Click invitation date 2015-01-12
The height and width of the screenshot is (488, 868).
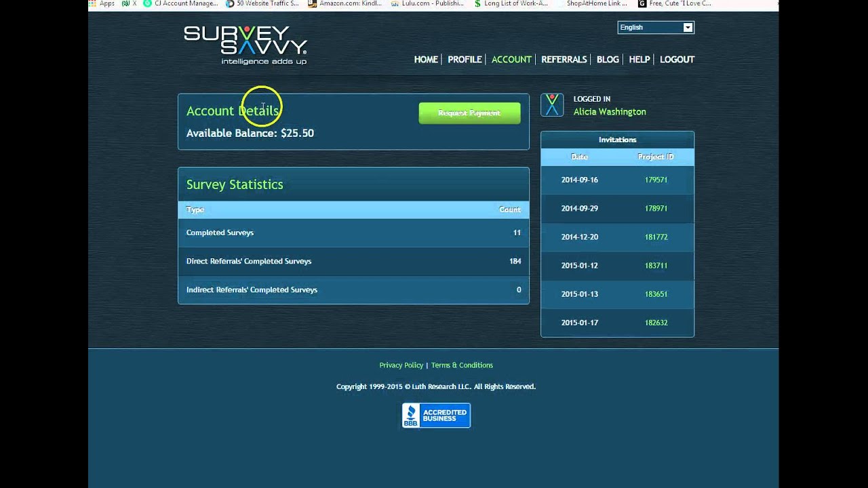tap(579, 266)
